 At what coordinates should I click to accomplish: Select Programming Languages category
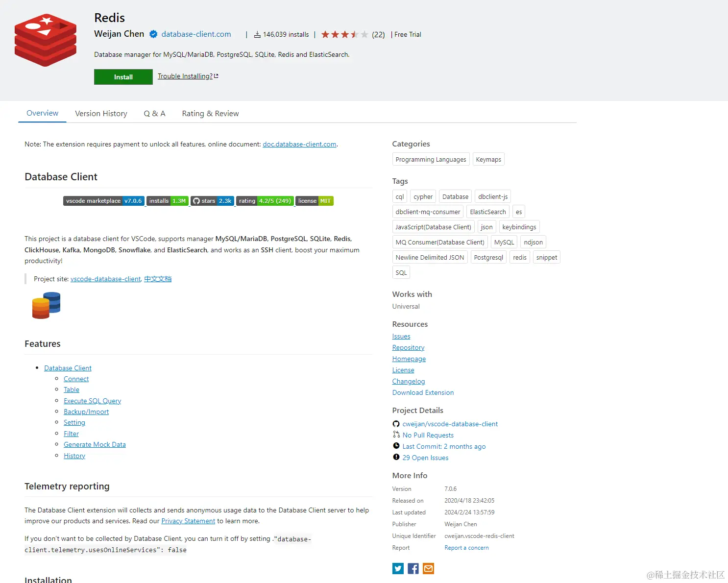[431, 159]
